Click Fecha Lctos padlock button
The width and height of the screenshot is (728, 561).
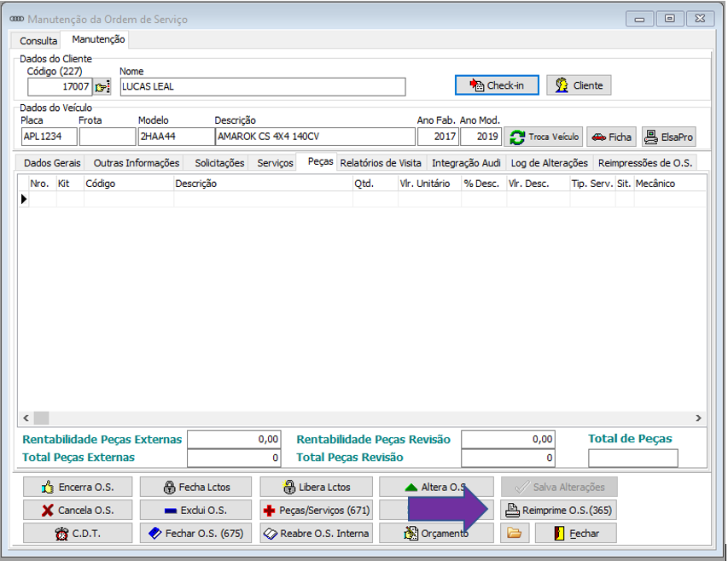(196, 488)
